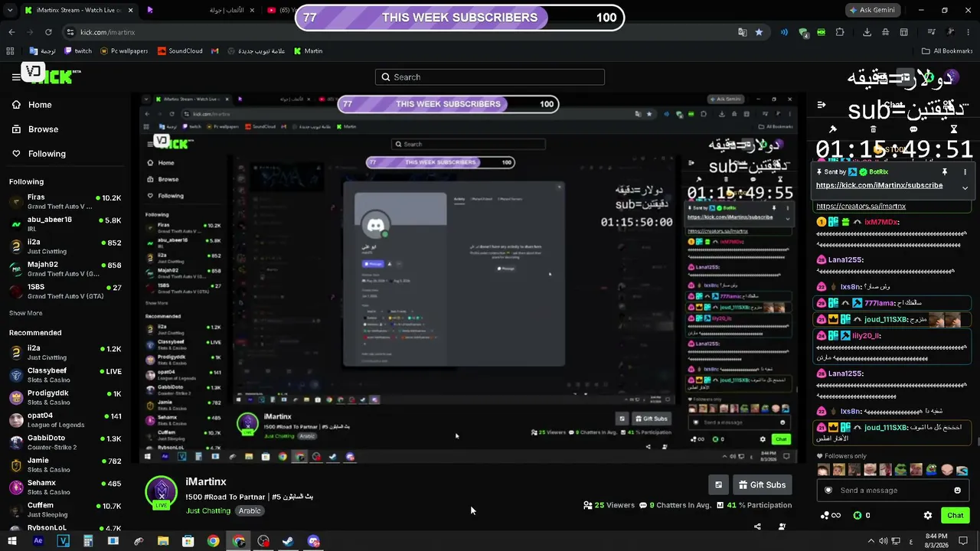Viewport: 980px width, 551px height.
Task: Go to Kick Home in sidebar
Action: 32,105
